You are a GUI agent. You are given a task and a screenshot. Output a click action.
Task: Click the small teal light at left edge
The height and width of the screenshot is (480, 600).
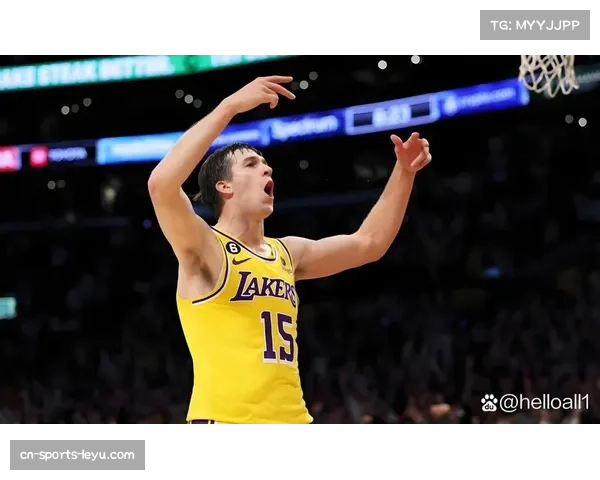point(7,307)
